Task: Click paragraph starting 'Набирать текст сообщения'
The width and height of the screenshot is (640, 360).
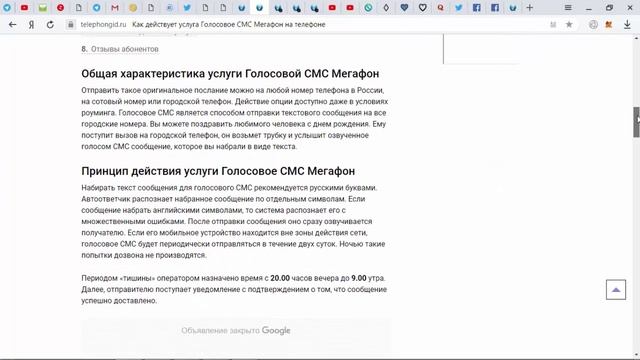Action: pos(233,221)
